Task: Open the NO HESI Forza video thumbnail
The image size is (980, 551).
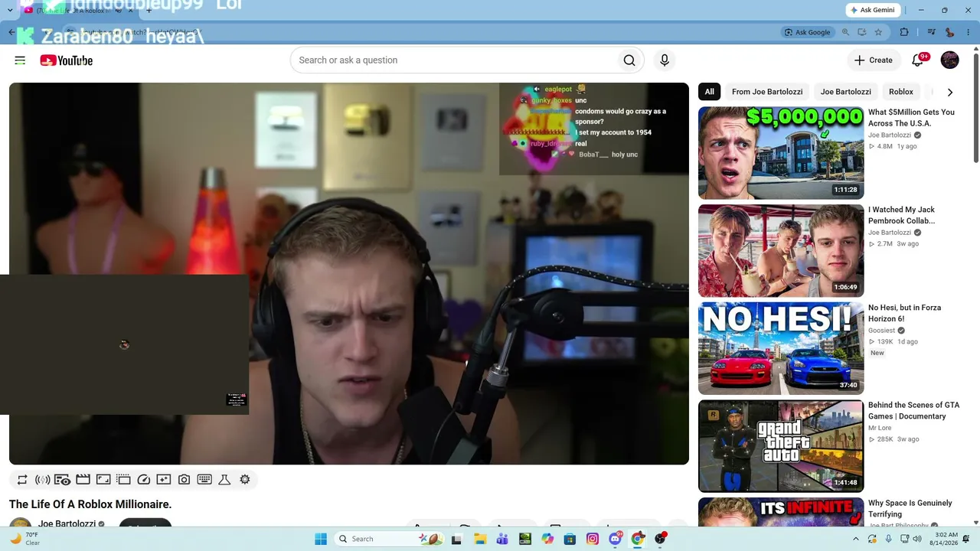Action: (x=781, y=349)
